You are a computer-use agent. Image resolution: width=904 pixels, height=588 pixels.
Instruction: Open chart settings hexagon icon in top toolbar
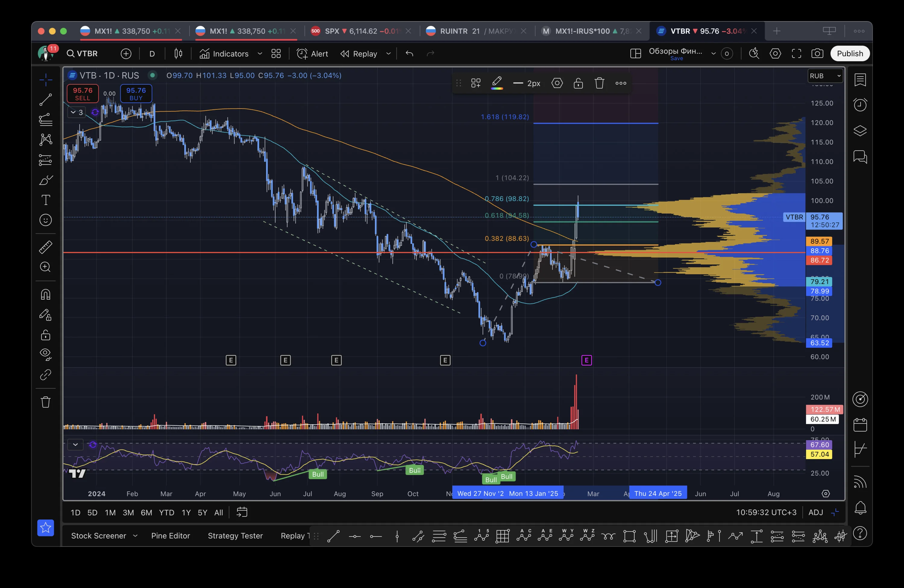pos(775,54)
